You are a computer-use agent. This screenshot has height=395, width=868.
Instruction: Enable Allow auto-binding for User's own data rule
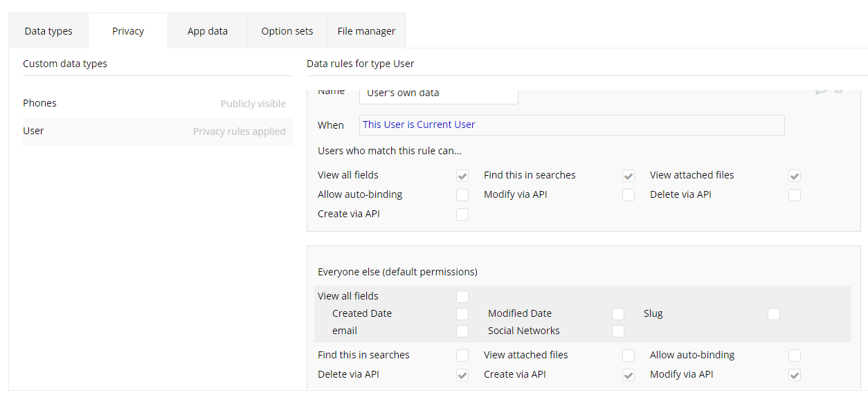(x=462, y=195)
